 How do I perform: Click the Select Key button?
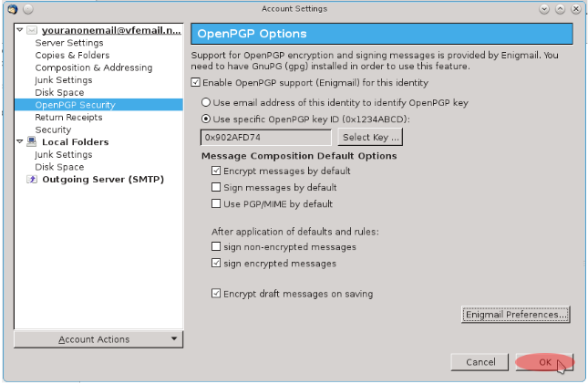[369, 138]
